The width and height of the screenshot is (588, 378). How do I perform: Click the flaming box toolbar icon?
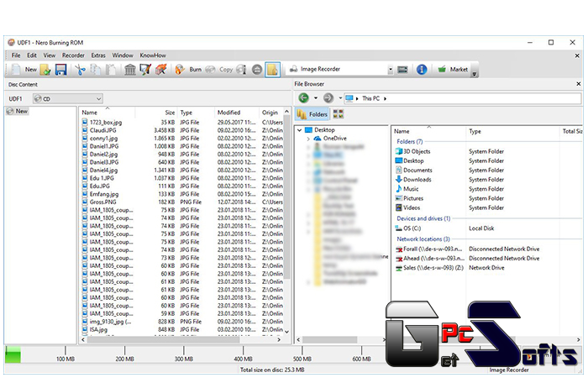[160, 70]
